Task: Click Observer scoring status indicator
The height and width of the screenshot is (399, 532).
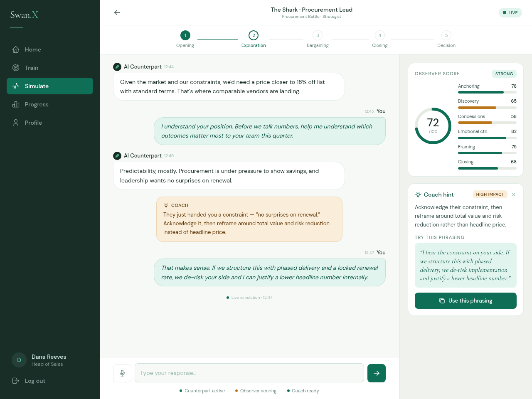Action: [x=256, y=391]
